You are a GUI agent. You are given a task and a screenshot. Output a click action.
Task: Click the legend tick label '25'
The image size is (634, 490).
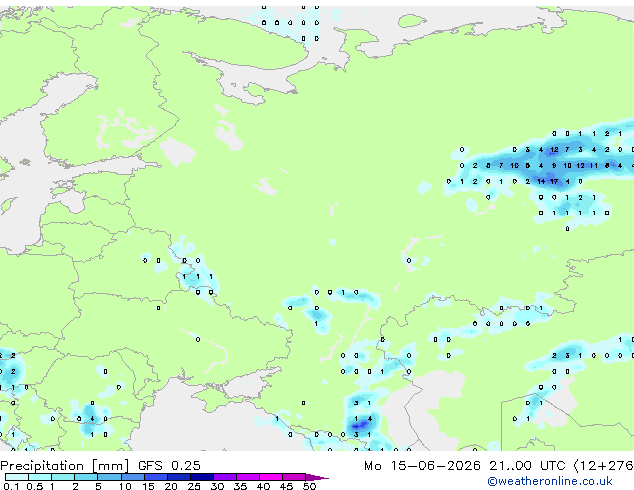pyautogui.click(x=194, y=486)
